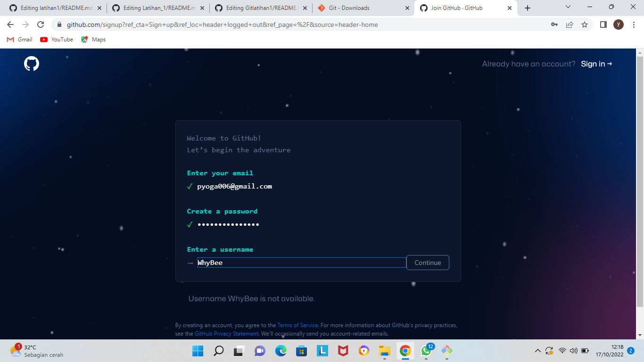
Task: Open the browser tab search chevron
Action: click(x=568, y=8)
